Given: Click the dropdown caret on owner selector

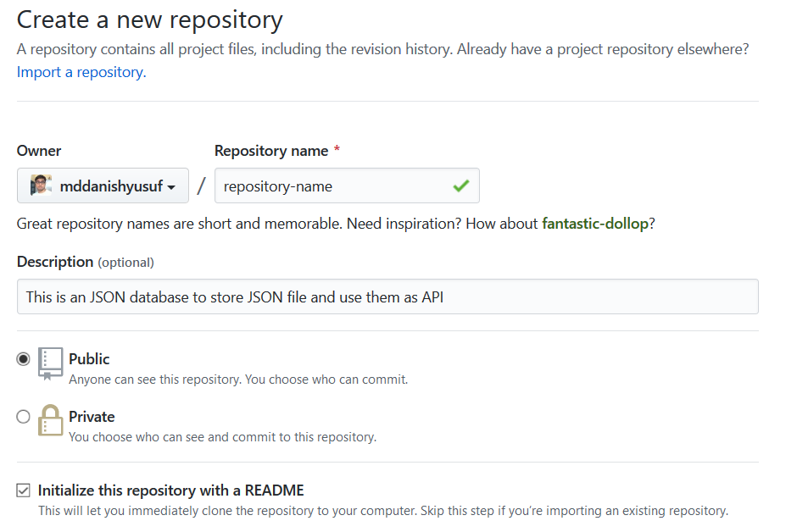Looking at the screenshot, I should pos(170,186).
